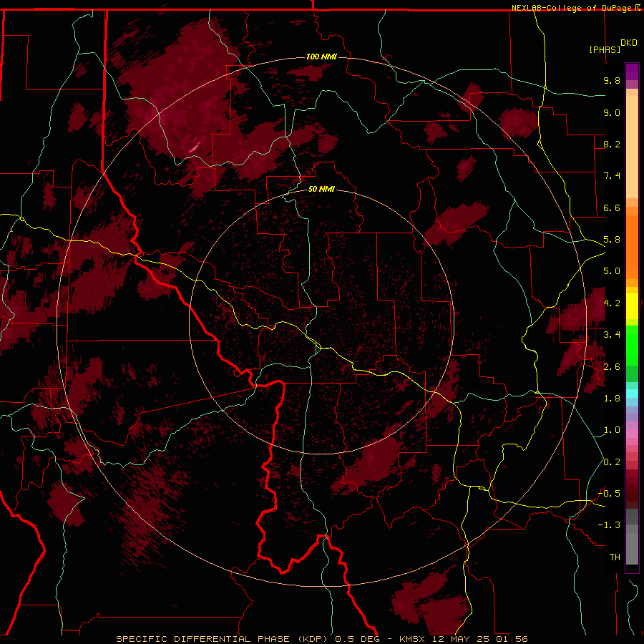644x644 pixels.
Task: Pick the cyan segment of the color scale
Action: point(632,394)
